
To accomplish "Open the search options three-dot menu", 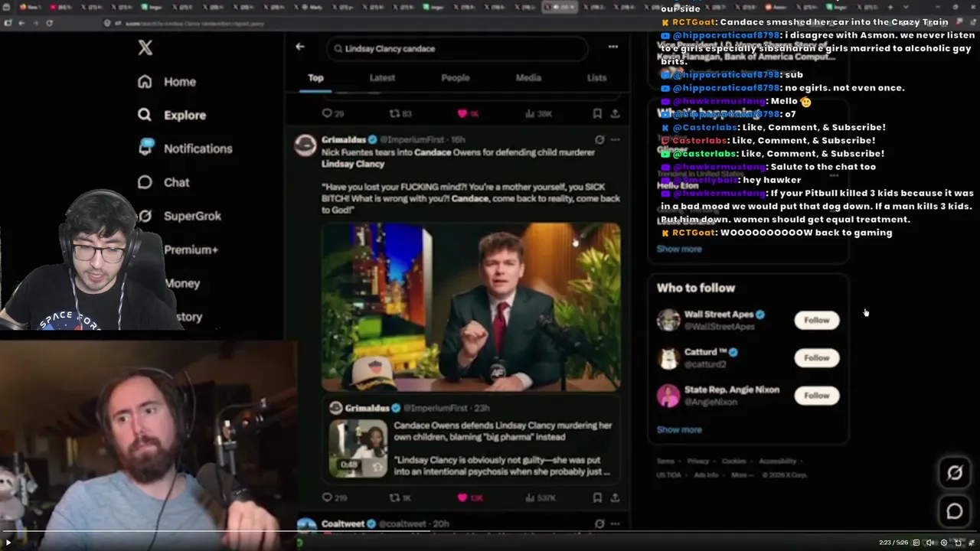I will coord(613,47).
